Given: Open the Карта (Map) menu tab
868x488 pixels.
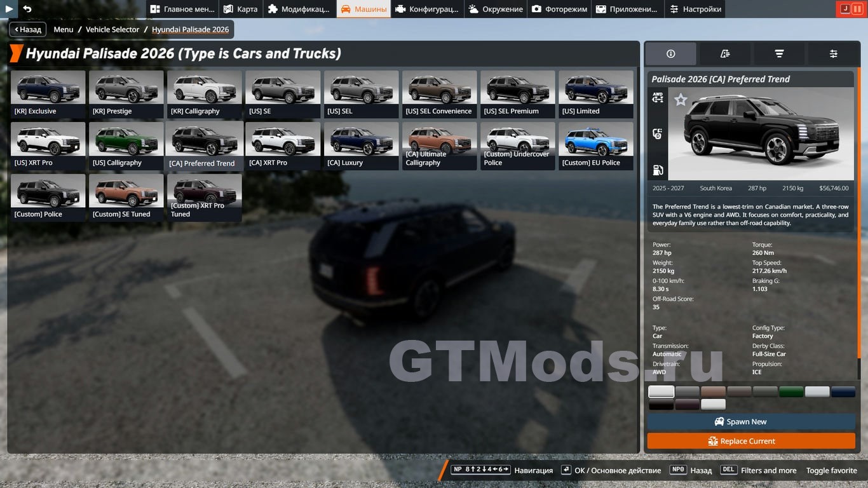Looking at the screenshot, I should point(241,9).
